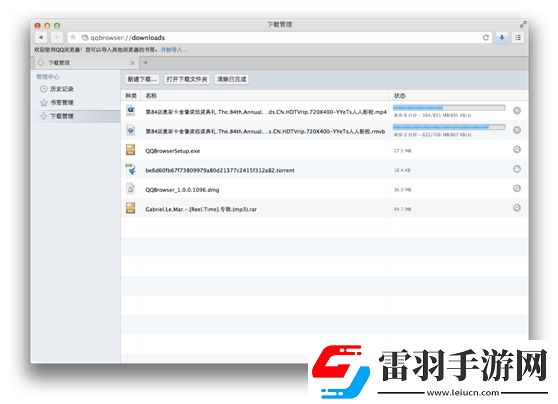Click the 16.4 KB size of the torrent file
This screenshot has height=404, width=558.
[402, 170]
